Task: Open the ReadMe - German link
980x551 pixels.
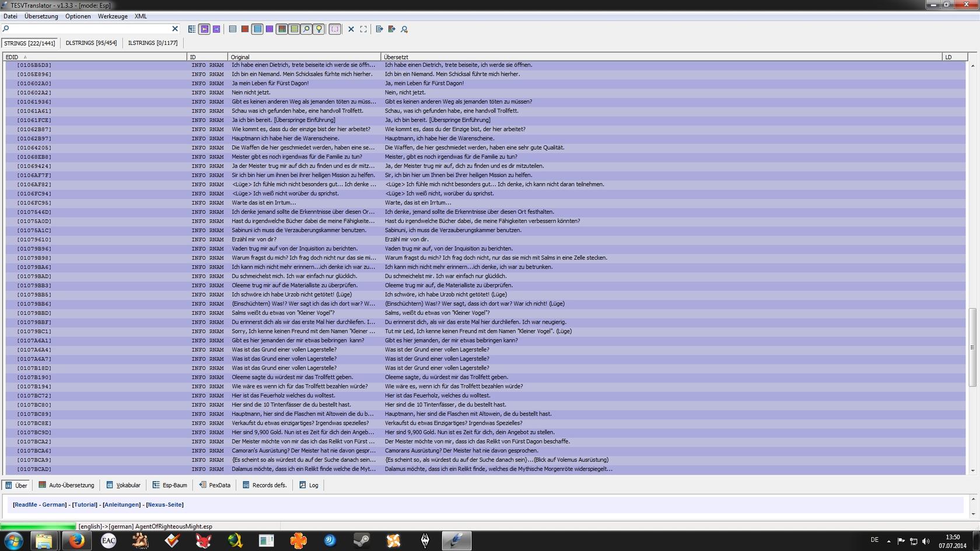Action: coord(40,505)
